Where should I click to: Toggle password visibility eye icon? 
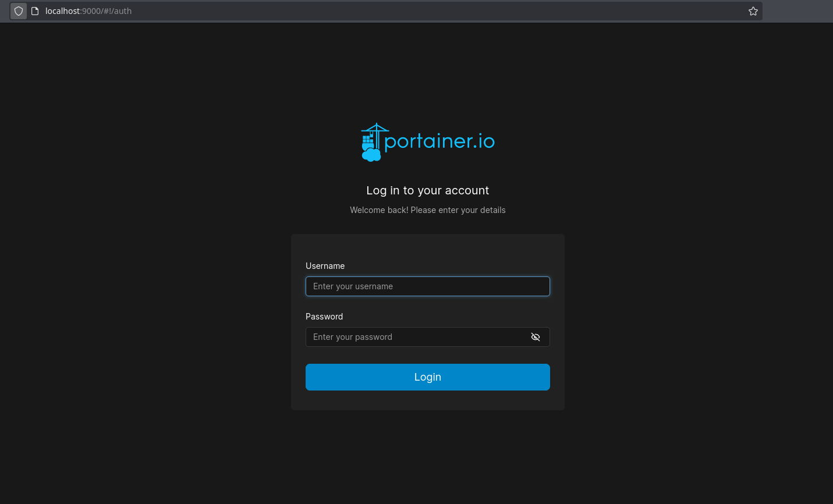[x=536, y=337]
